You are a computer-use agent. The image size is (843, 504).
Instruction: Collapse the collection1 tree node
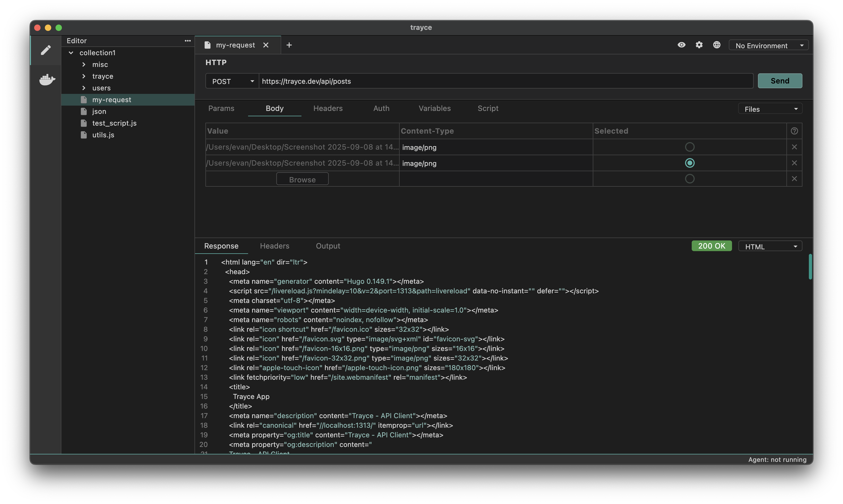click(x=71, y=53)
